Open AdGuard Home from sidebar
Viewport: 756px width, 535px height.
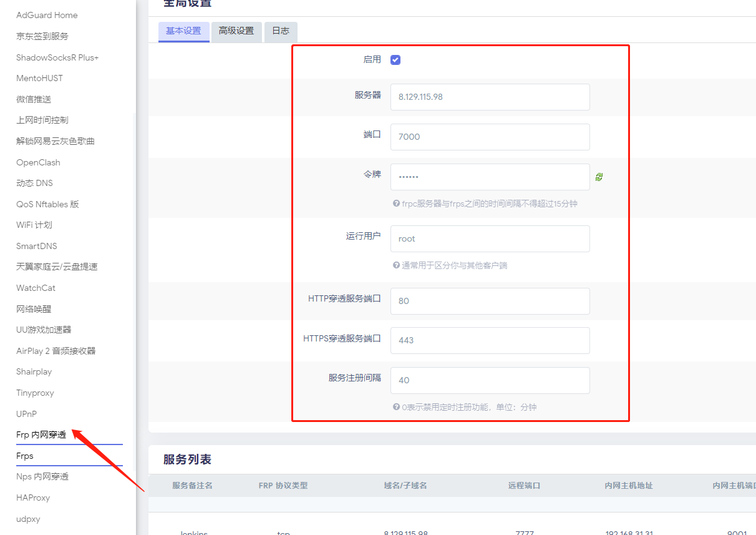coord(47,15)
